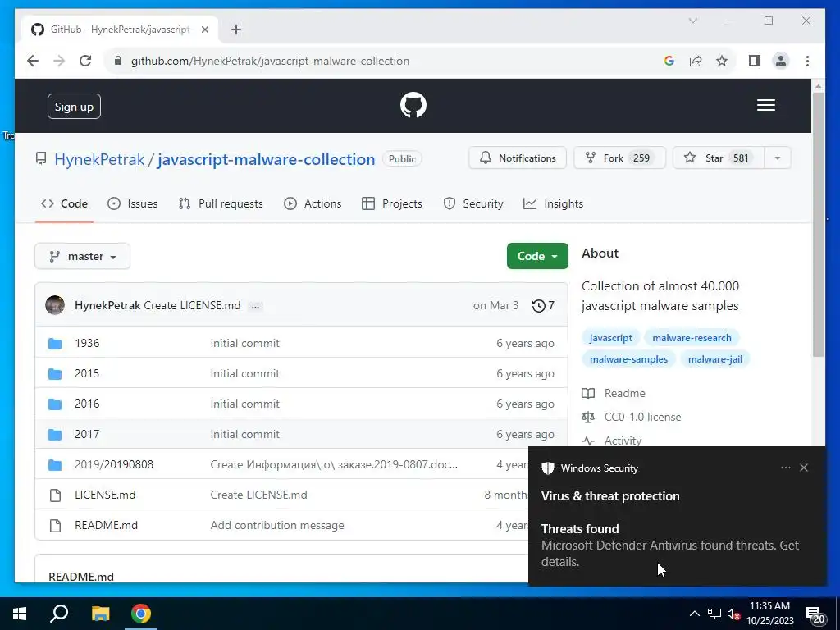Click the malware-research topic tag
Screen dimensions: 840x630
click(x=692, y=338)
